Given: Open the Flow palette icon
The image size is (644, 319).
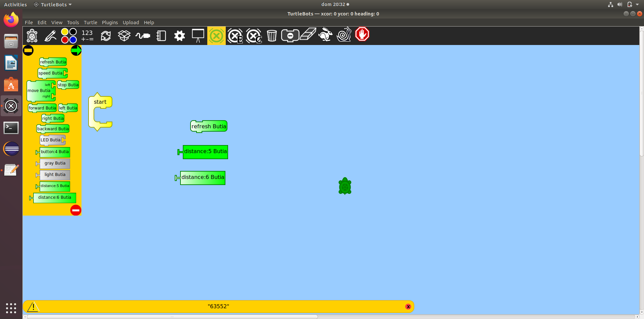Looking at the screenshot, I should pyautogui.click(x=106, y=36).
